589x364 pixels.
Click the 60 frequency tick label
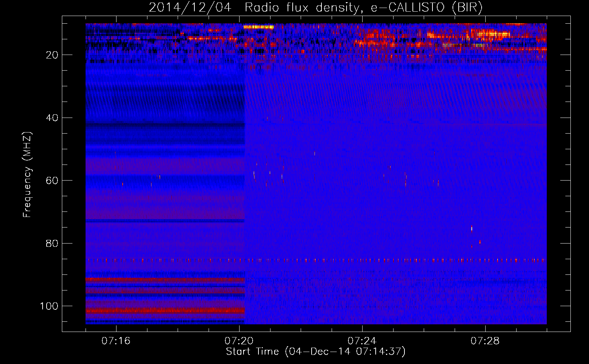[52, 181]
